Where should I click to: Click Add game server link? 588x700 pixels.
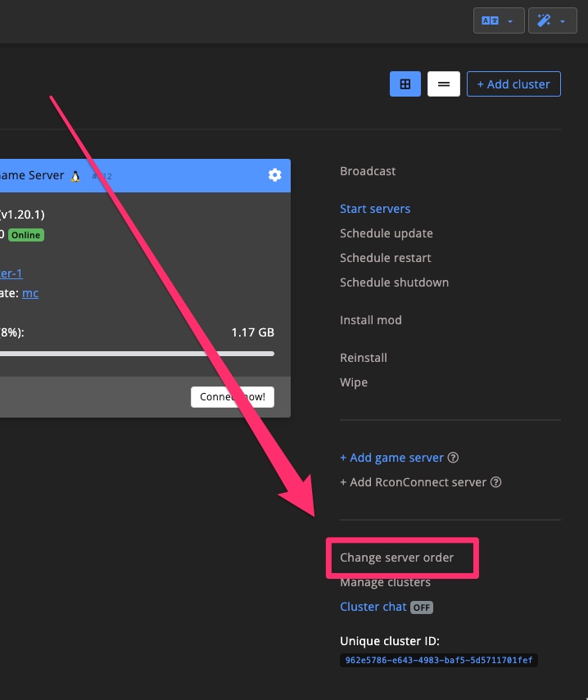pos(391,458)
